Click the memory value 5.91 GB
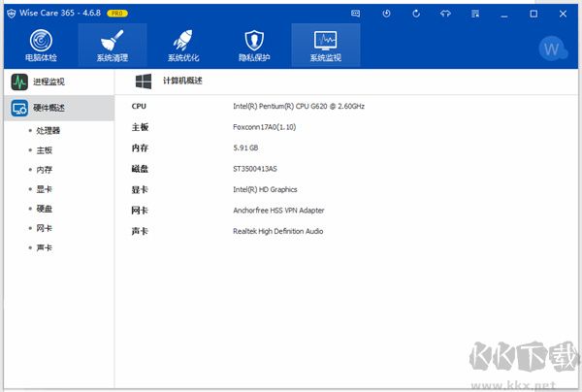Screen dimensions: 582x392 (x=245, y=147)
